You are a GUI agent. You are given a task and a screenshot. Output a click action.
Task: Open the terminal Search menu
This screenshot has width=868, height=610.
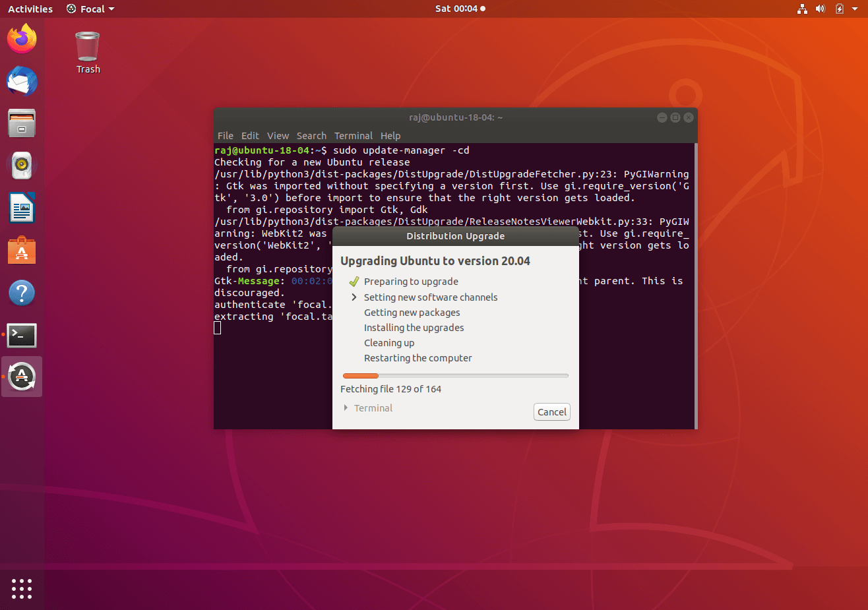coord(311,135)
